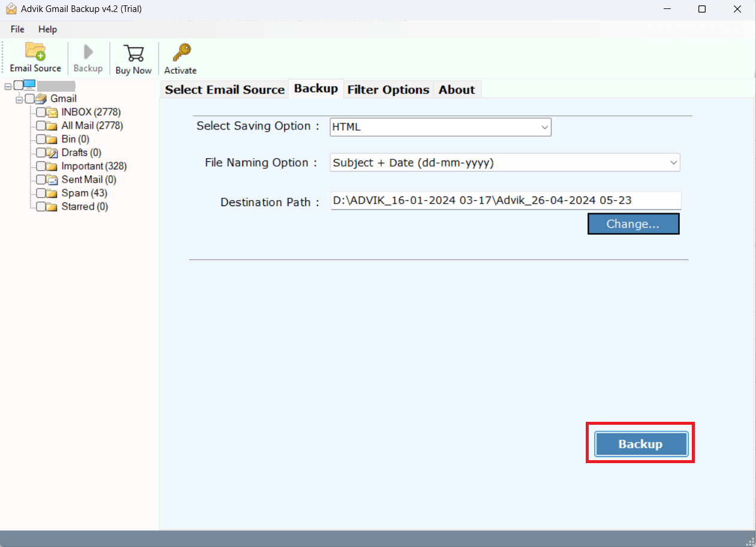
Task: Click the Starred folder icon
Action: coord(52,207)
